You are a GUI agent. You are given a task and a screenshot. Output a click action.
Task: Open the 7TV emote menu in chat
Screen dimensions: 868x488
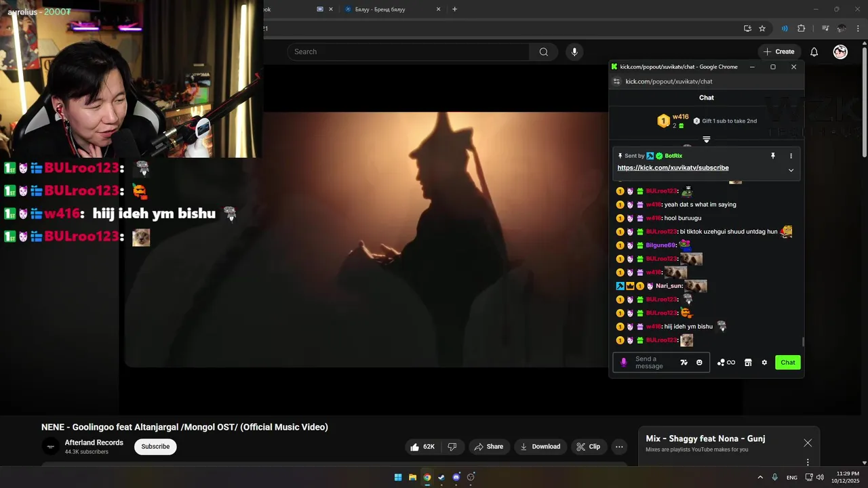click(684, 363)
